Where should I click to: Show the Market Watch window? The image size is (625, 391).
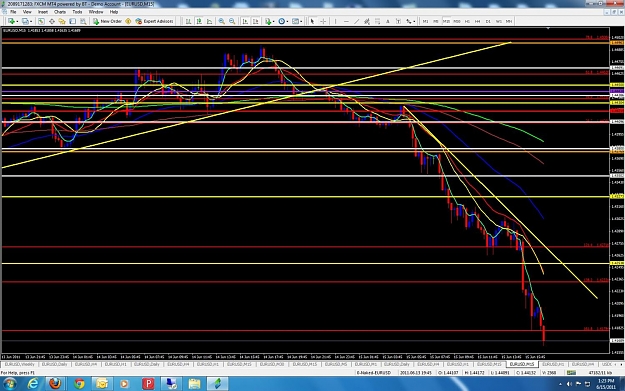click(41, 21)
